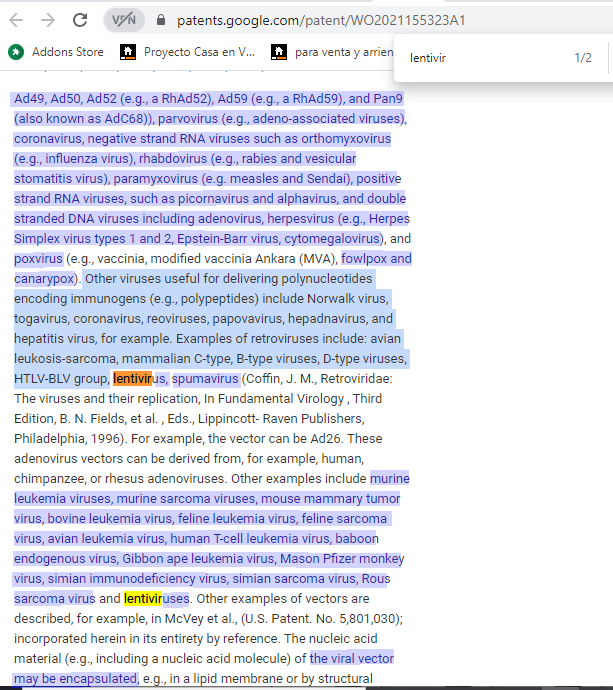Click the padlock site info icon
Screen dimensions: 613x690
tap(160, 20)
